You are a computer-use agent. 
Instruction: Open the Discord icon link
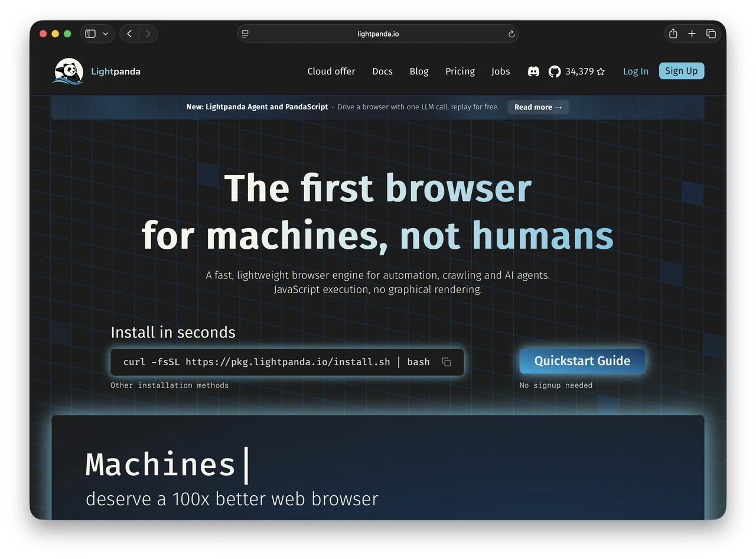click(533, 71)
